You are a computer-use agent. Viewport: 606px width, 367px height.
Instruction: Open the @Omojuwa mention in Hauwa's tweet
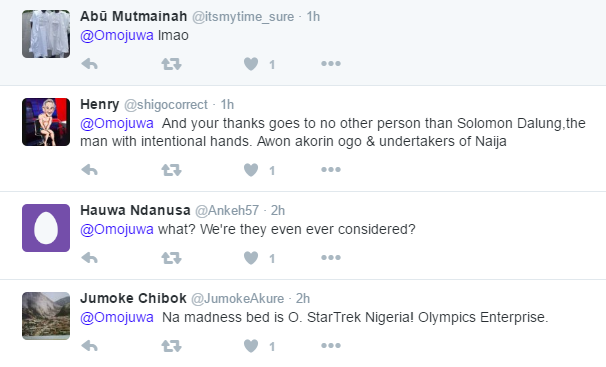click(117, 229)
